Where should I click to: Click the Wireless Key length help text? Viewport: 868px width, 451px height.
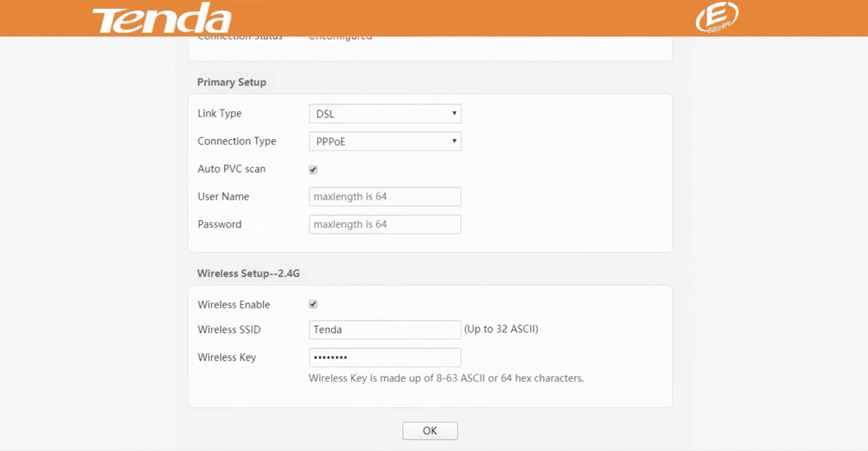446,379
